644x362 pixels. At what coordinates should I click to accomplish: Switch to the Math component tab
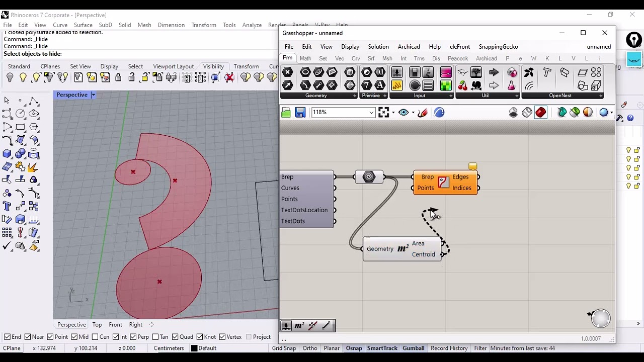click(x=305, y=58)
